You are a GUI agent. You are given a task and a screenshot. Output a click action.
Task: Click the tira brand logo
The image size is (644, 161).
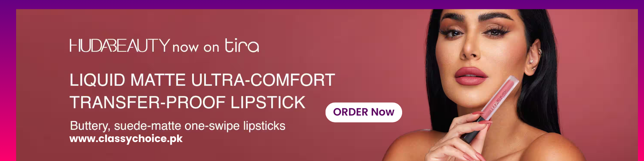(x=242, y=45)
